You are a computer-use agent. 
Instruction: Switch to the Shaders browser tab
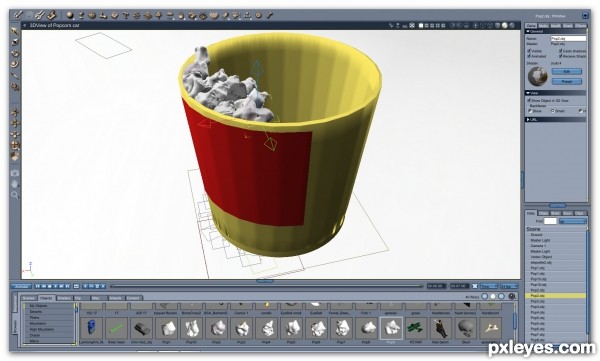pos(64,298)
